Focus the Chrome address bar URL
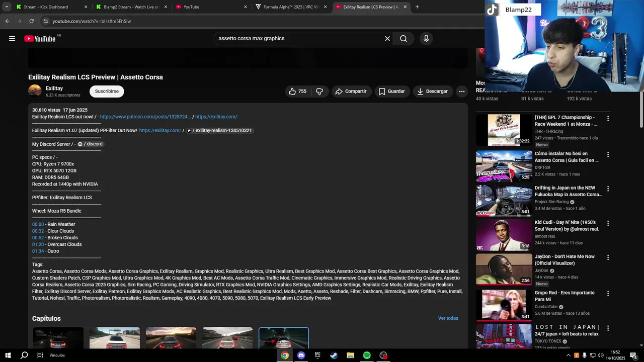The height and width of the screenshot is (362, 644). [92, 21]
